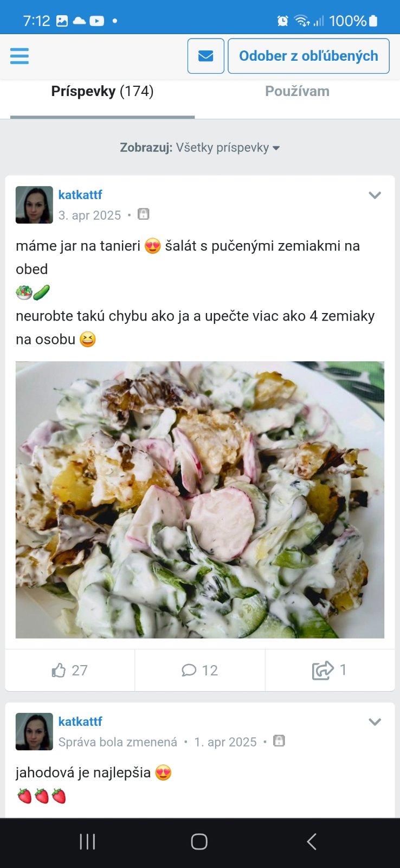Tap the Android recent apps button

(87, 842)
